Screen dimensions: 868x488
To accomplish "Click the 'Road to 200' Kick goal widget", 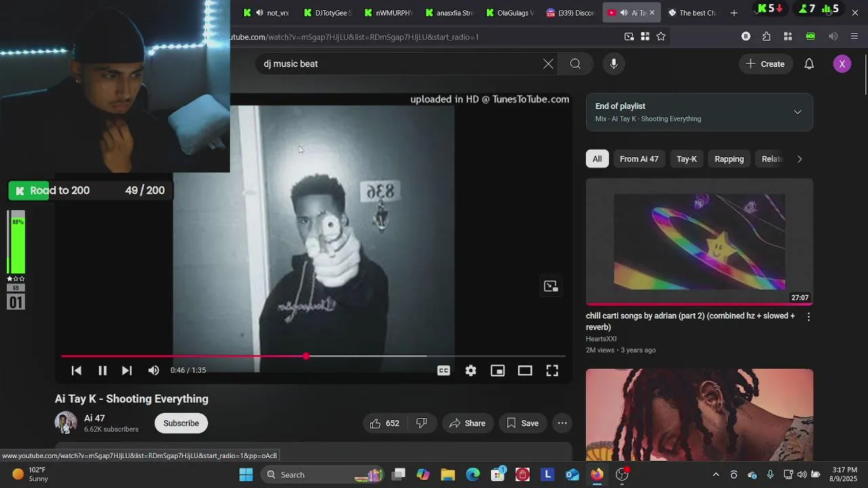I will point(90,190).
